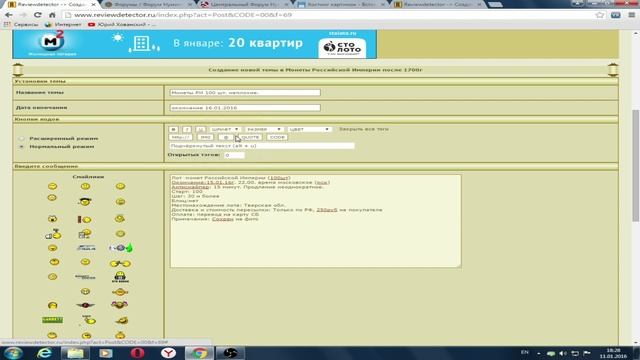640x360 pixels.
Task: Insert the smiley wearing a black hat
Action: 85,201
